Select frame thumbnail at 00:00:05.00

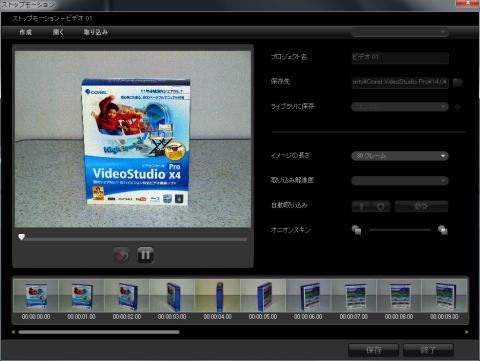click(263, 296)
